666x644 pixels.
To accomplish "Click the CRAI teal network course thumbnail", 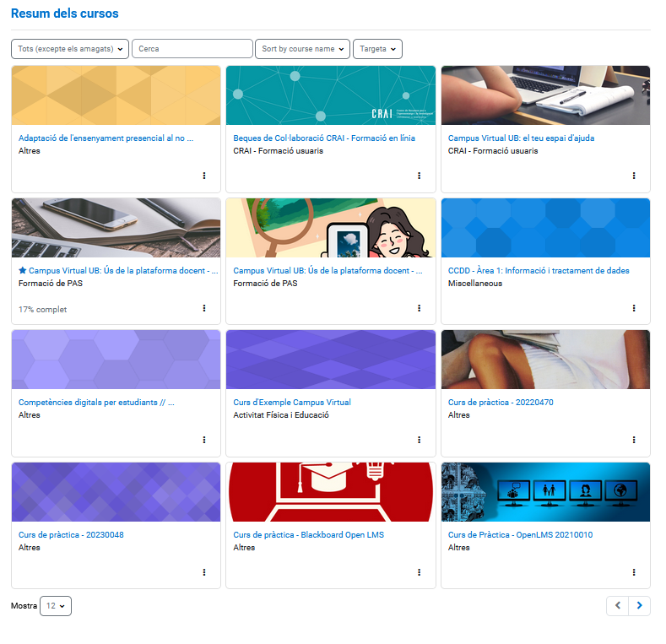I will [x=330, y=95].
